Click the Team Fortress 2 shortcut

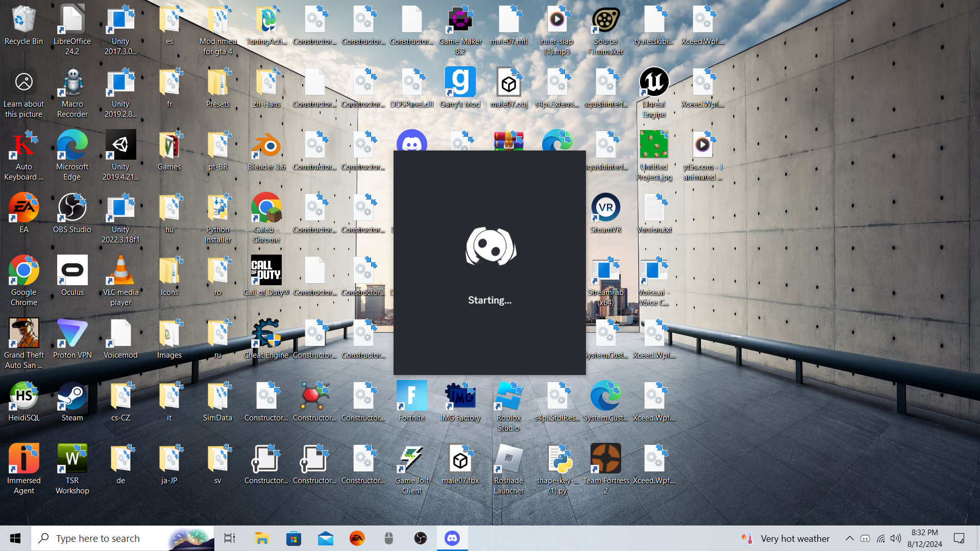tap(605, 460)
